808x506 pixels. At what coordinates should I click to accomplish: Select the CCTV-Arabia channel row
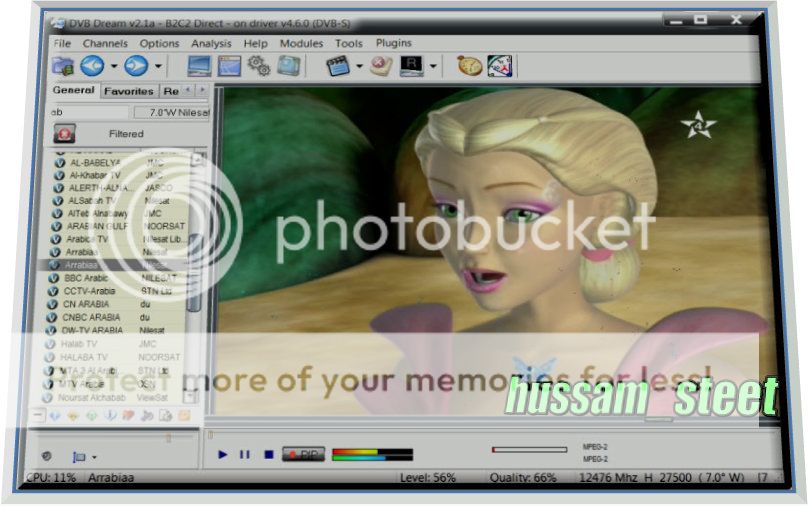pyautogui.click(x=117, y=291)
